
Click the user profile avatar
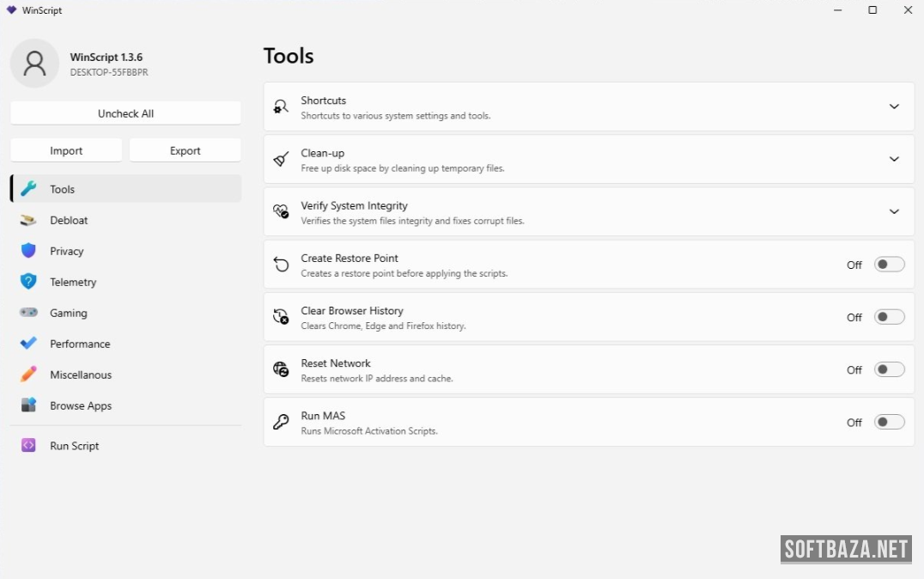pyautogui.click(x=34, y=64)
